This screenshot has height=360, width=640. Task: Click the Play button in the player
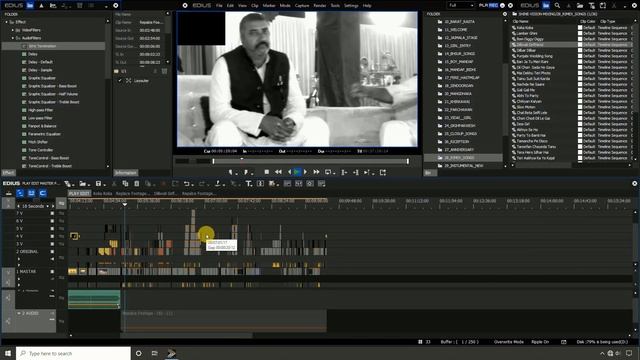click(297, 172)
